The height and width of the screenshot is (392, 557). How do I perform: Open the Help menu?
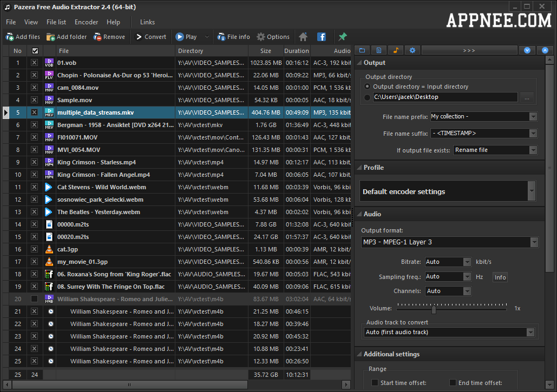pos(113,22)
